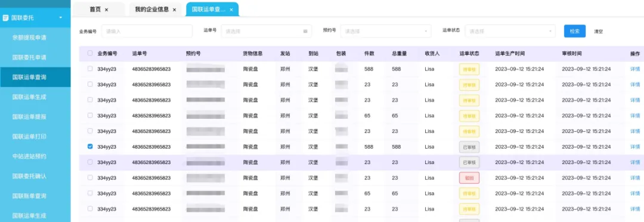644x222 pixels.
Task: Click 清空 to clear filters
Action: click(x=599, y=31)
